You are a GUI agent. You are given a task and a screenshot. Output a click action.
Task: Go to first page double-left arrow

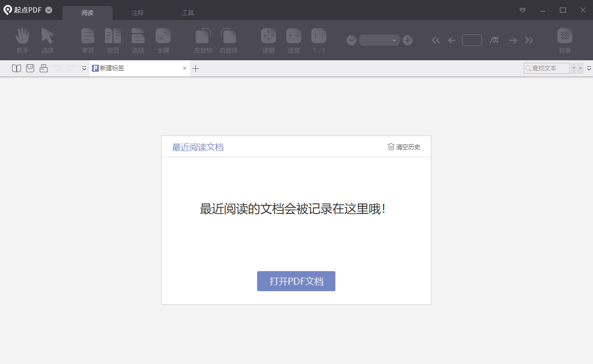[436, 40]
